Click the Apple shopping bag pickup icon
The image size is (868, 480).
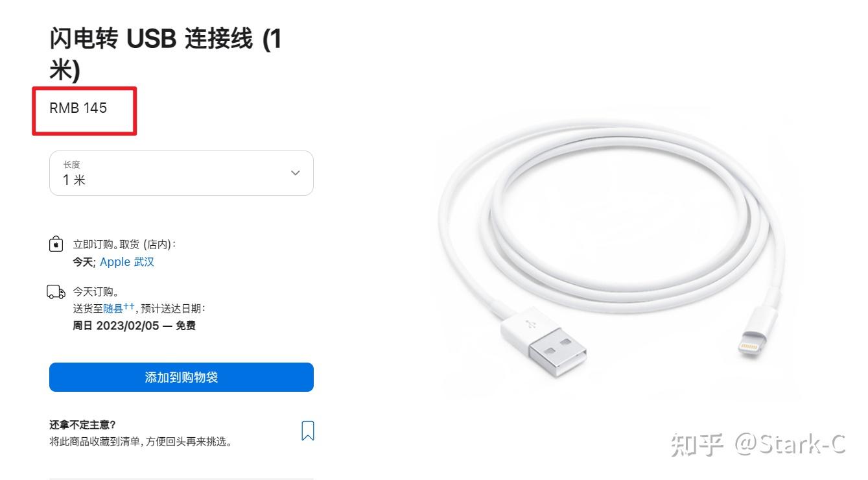click(x=56, y=245)
